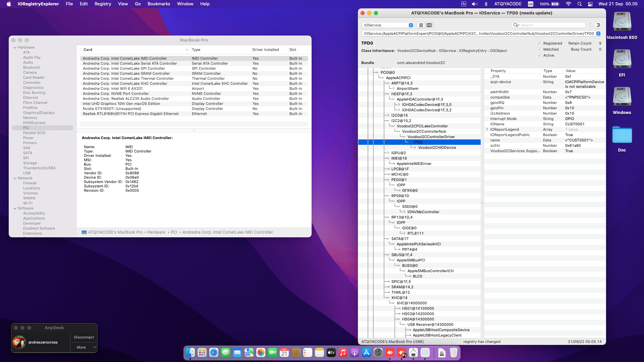Open FaceTime from the Dock
The width and height of the screenshot is (644, 362).
click(x=272, y=353)
